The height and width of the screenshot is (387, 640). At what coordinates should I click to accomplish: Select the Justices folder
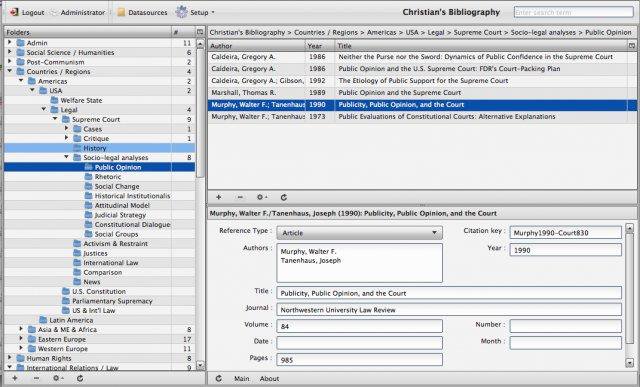95,253
